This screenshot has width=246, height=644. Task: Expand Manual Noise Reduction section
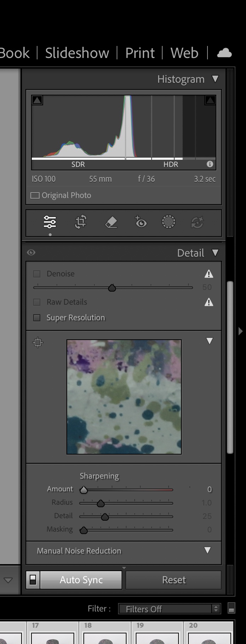point(207,550)
